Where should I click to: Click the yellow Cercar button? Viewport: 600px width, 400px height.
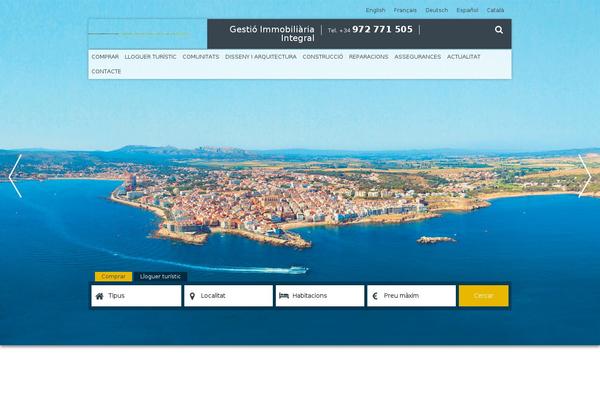tap(484, 296)
